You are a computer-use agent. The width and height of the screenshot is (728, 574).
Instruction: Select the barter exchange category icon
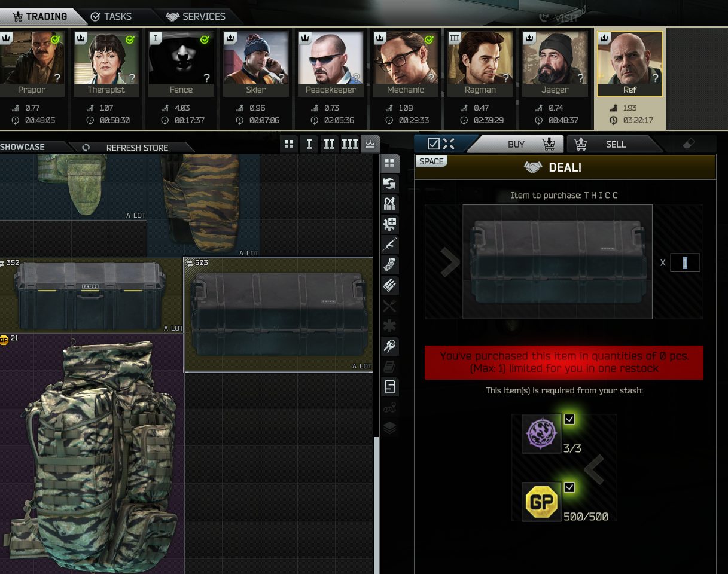click(x=390, y=184)
